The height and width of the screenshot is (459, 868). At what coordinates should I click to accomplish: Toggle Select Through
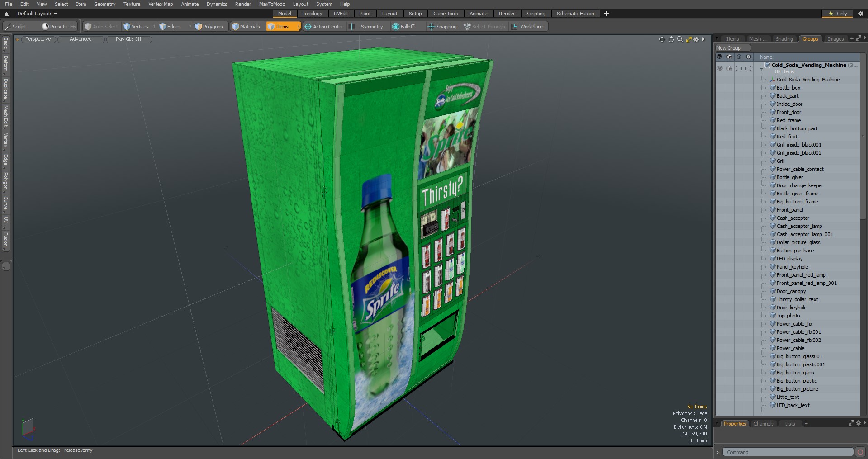coord(484,27)
